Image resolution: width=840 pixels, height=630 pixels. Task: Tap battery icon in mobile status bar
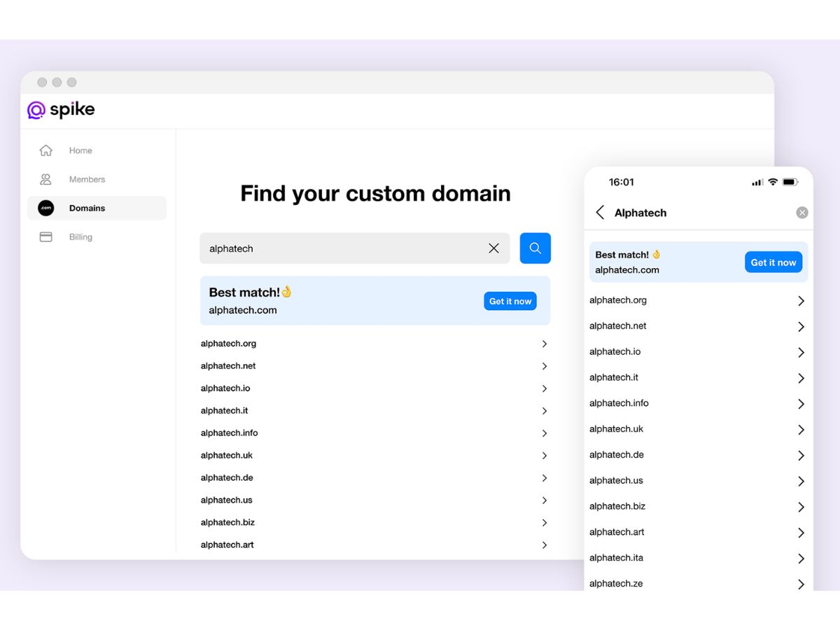click(790, 182)
